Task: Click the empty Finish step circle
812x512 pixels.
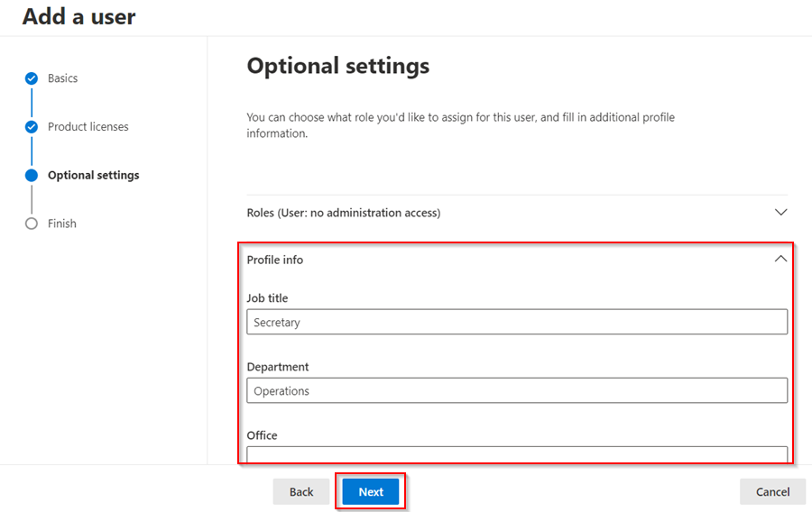Action: (32, 224)
